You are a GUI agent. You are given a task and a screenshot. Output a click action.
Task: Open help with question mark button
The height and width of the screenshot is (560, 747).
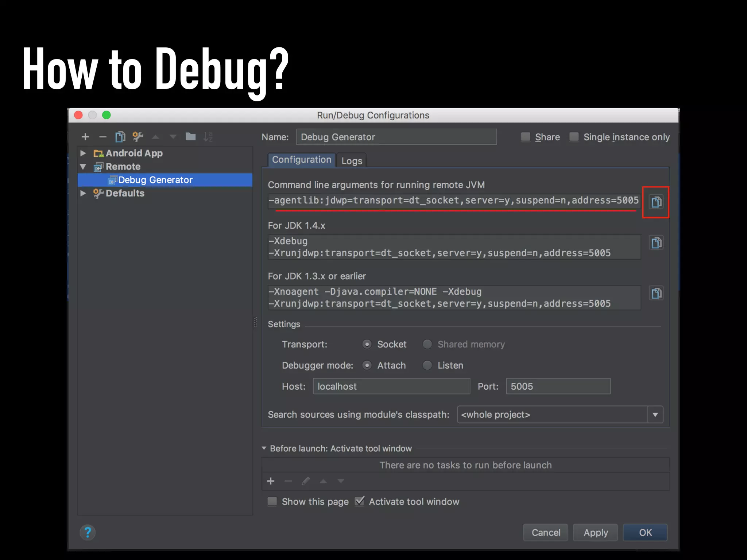(88, 533)
